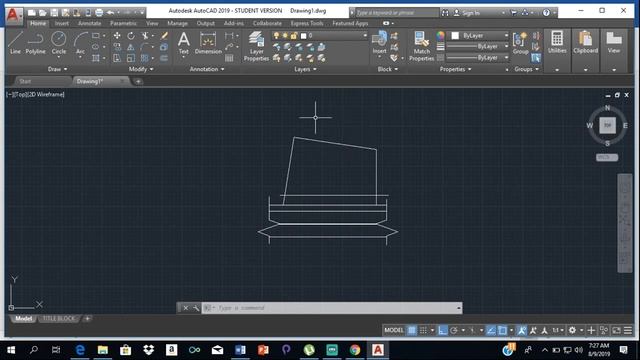Click the TOP face of ViewCube
The width and height of the screenshot is (640, 360).
tap(607, 125)
